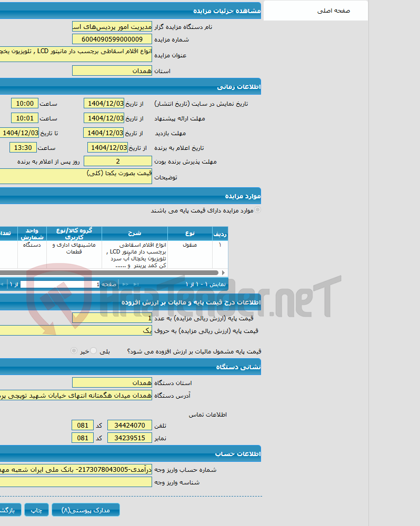
Task: Click the نوع column header
Action: 189,234
